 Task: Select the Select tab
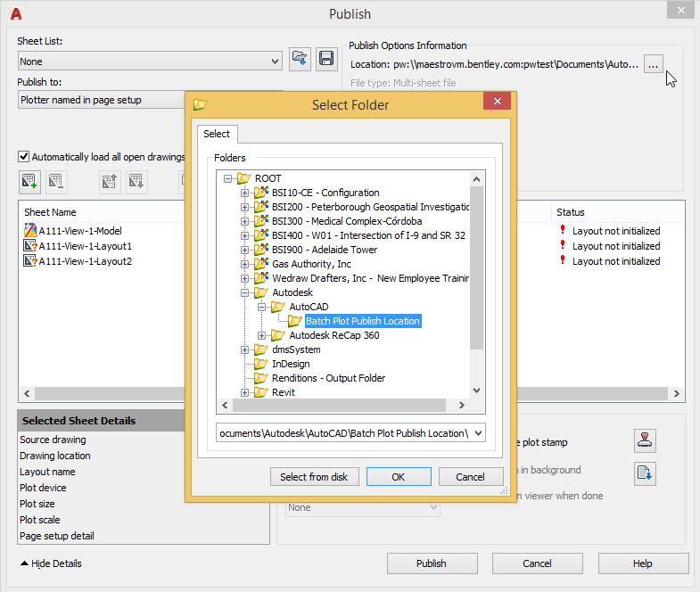217,134
